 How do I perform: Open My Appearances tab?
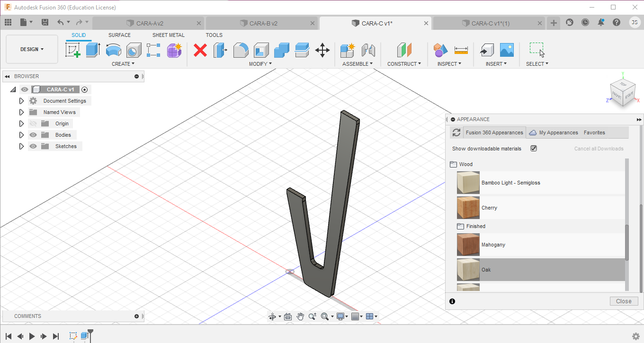[x=554, y=132]
